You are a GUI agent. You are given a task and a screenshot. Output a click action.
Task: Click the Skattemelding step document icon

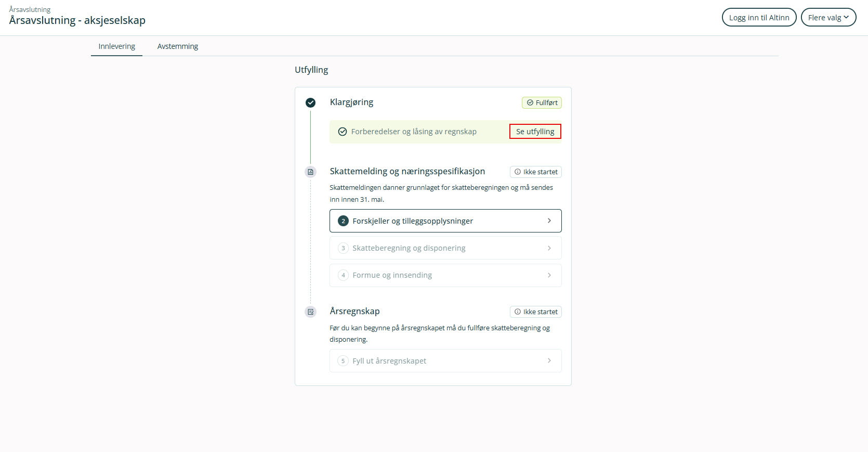310,172
